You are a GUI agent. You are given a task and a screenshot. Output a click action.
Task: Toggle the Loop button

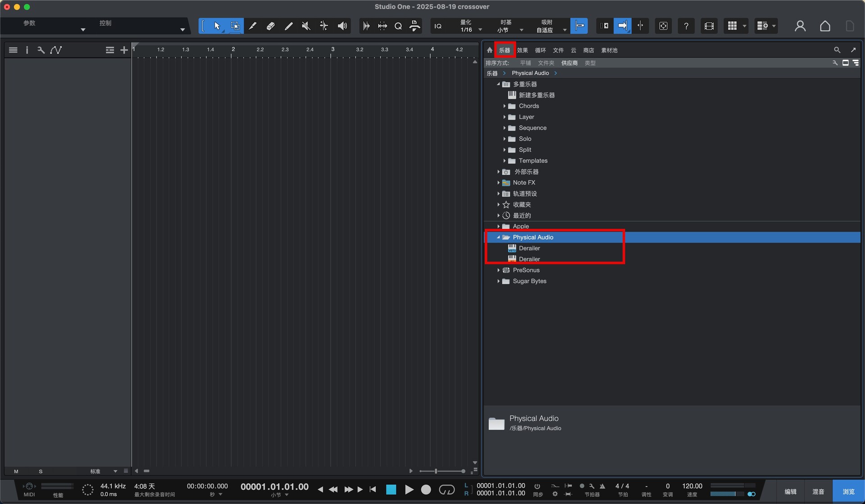coord(446,490)
